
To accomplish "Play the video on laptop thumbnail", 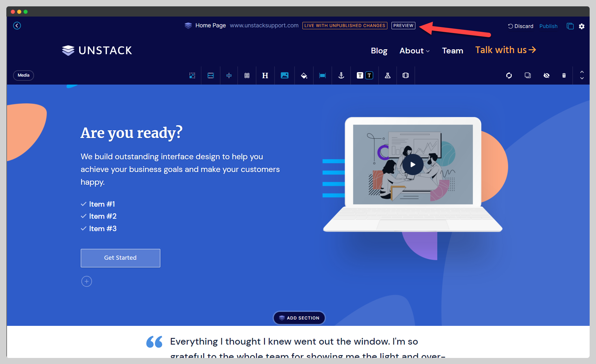I will click(x=413, y=164).
